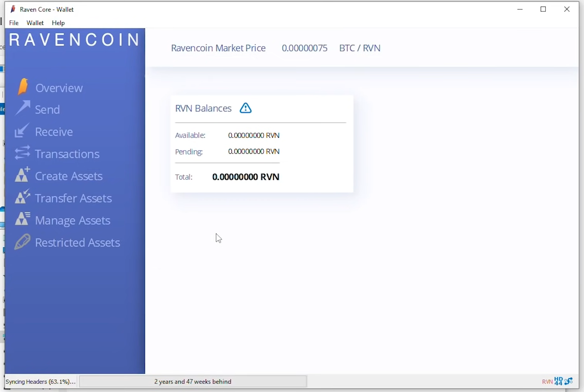Screen dimensions: 584x392
Task: Click the HD 44 wallet status icon
Action: click(x=558, y=381)
